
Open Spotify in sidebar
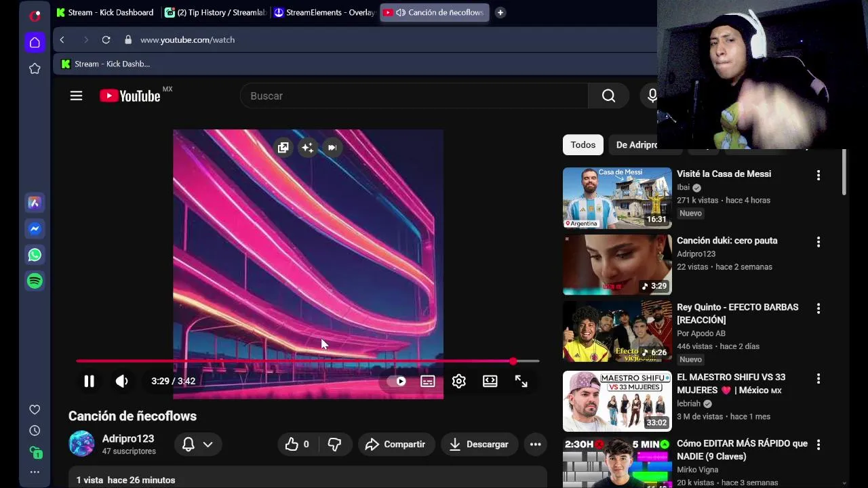point(35,281)
